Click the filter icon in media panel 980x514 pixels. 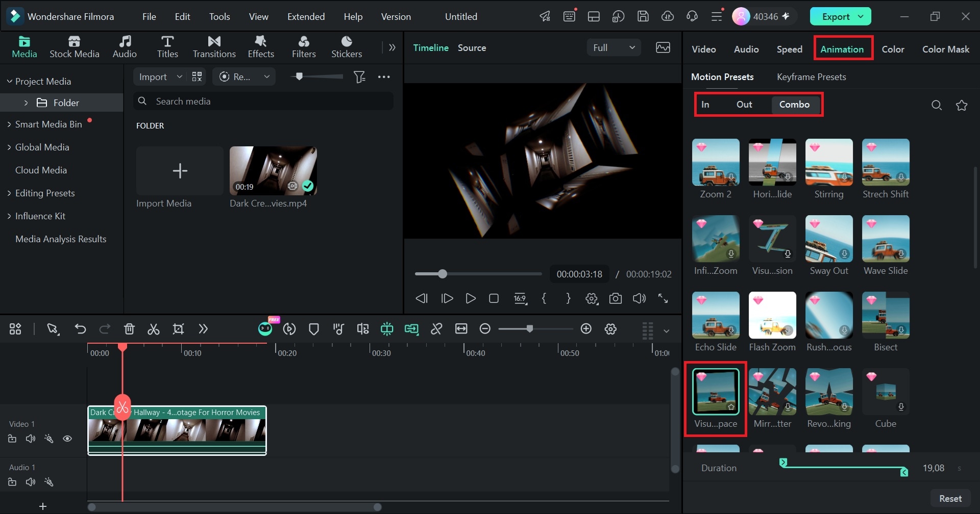360,76
